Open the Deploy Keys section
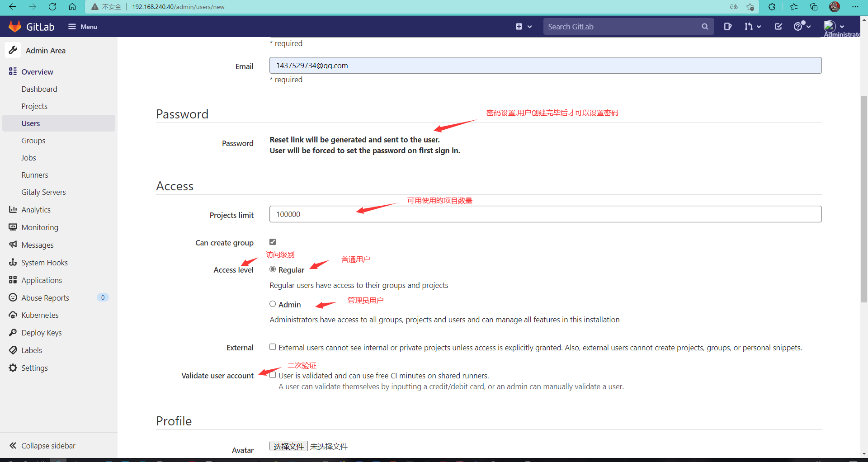Screen dimensions: 868x462 [x=41, y=332]
